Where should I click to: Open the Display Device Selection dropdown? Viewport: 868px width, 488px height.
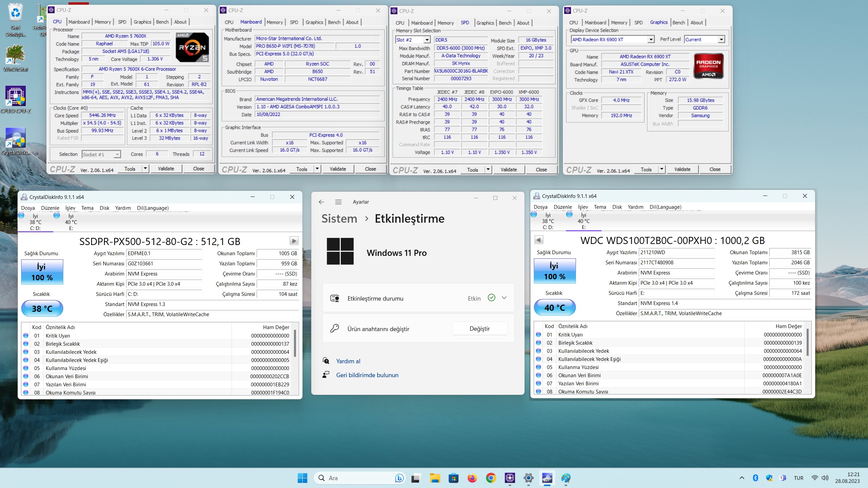(651, 40)
